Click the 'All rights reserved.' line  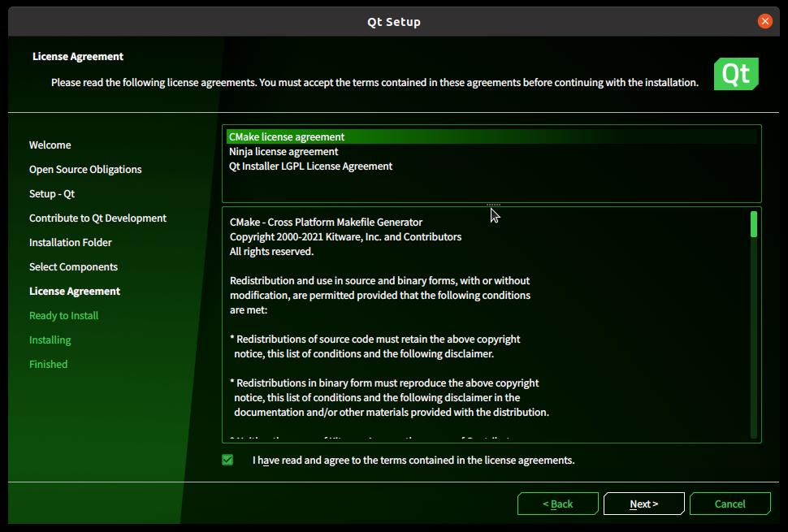tap(271, 251)
